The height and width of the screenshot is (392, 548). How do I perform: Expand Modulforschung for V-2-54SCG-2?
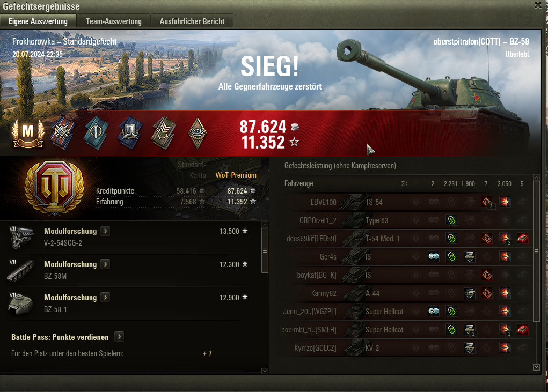(x=105, y=231)
